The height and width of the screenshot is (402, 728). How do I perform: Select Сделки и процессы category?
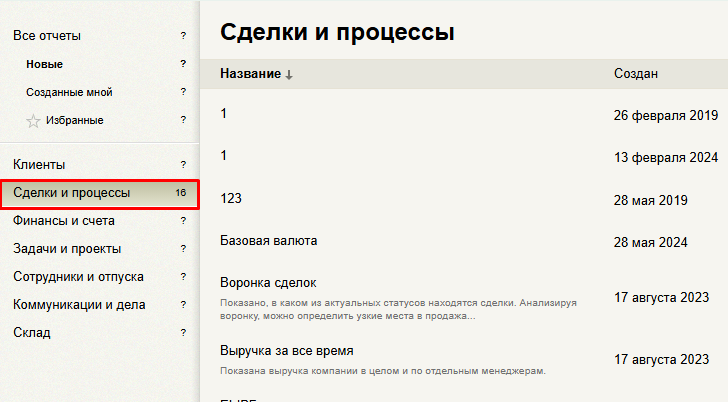(x=71, y=193)
